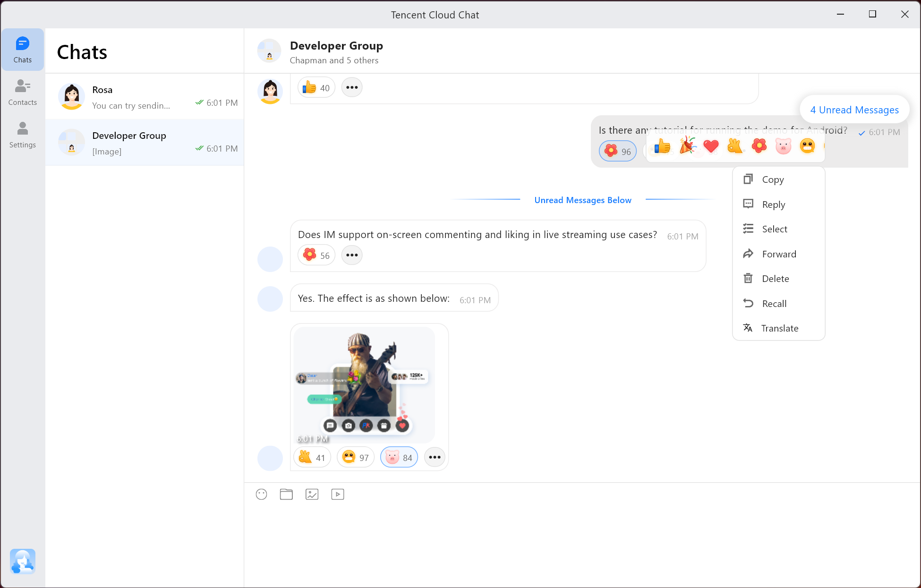Open the Settings sidebar section
The height and width of the screenshot is (588, 921).
click(22, 135)
